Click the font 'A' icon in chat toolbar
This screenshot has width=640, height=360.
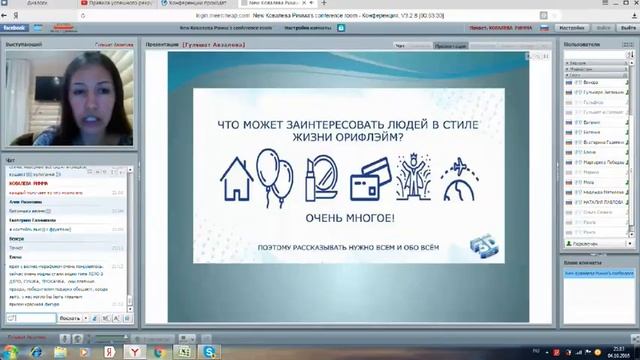tap(117, 318)
